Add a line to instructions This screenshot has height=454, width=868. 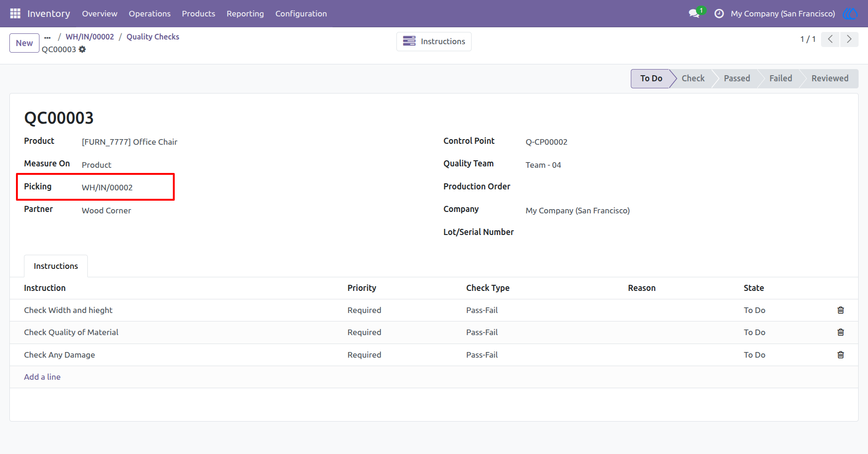[42, 377]
